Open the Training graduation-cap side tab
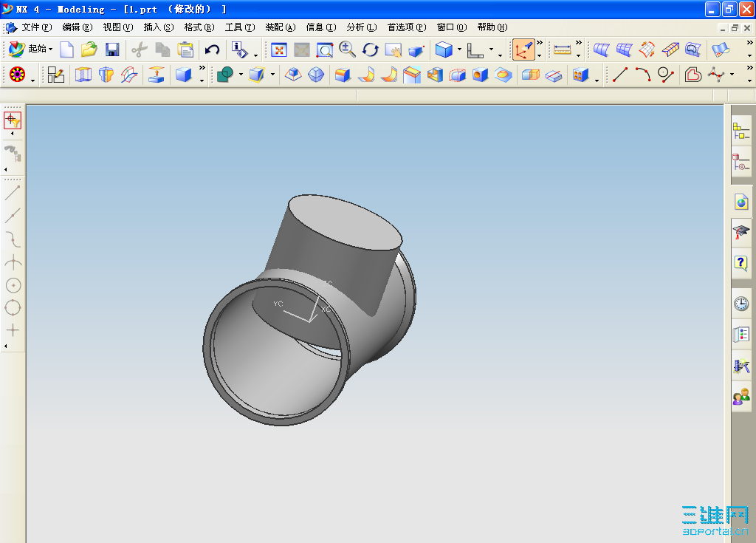The image size is (756, 543). click(741, 233)
